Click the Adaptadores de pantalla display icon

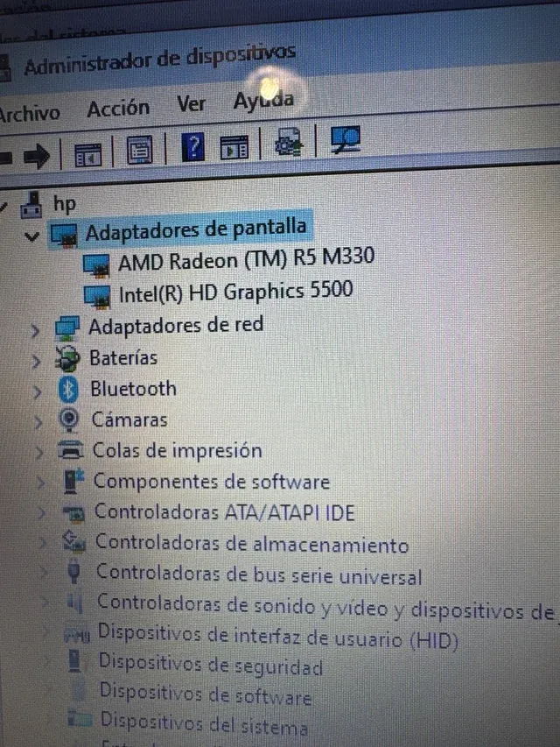click(x=64, y=236)
